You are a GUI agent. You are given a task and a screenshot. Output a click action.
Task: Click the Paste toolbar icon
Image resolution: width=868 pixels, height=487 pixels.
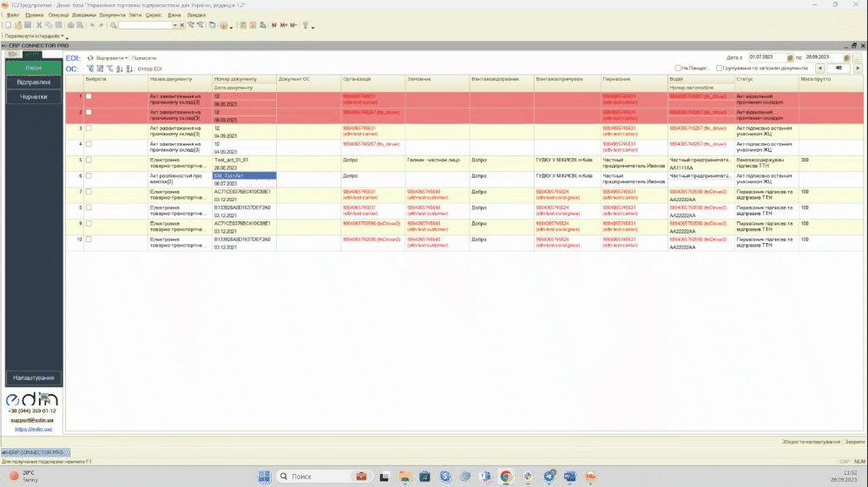click(x=59, y=25)
